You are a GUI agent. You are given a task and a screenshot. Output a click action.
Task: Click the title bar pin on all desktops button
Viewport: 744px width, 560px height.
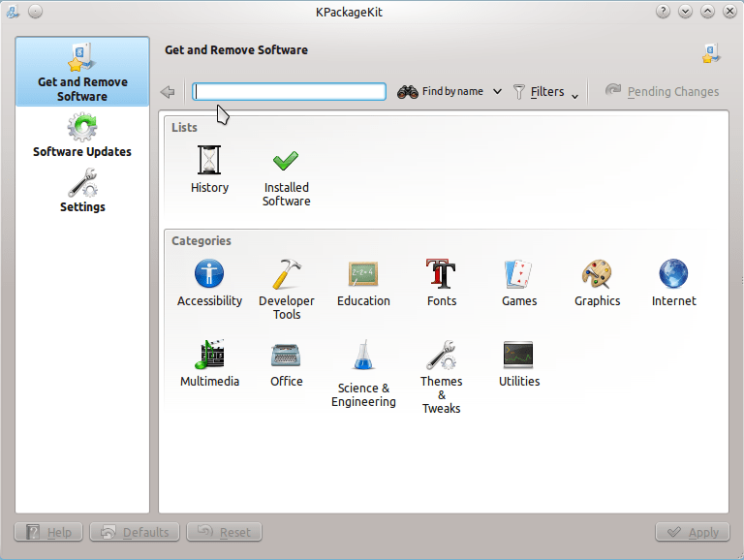pyautogui.click(x=35, y=11)
